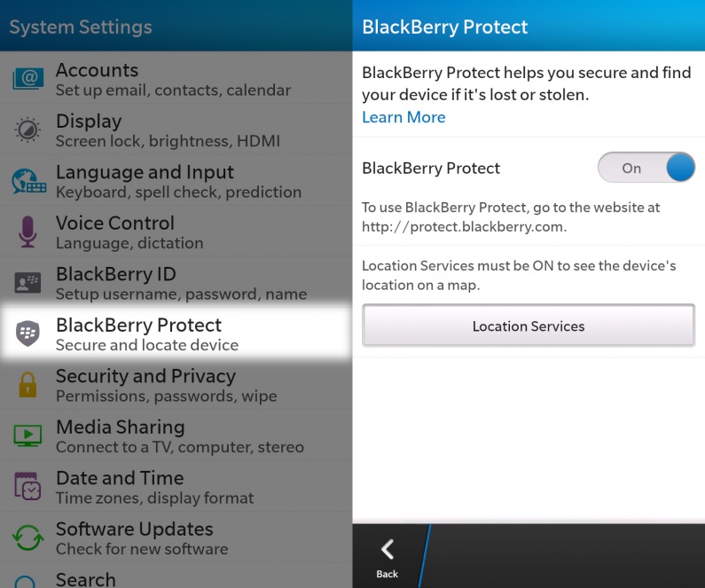
Task: Tap the Media Sharing screen icon
Action: click(27, 435)
